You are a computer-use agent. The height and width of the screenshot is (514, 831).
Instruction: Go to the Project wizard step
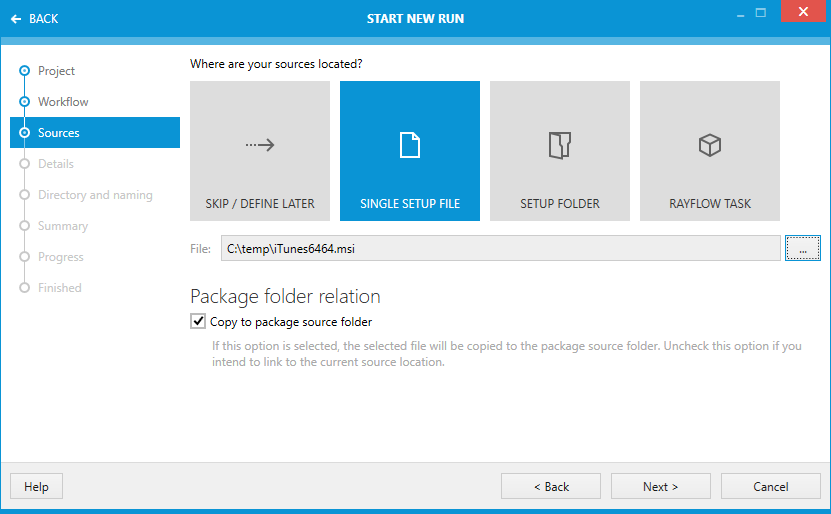(x=56, y=71)
